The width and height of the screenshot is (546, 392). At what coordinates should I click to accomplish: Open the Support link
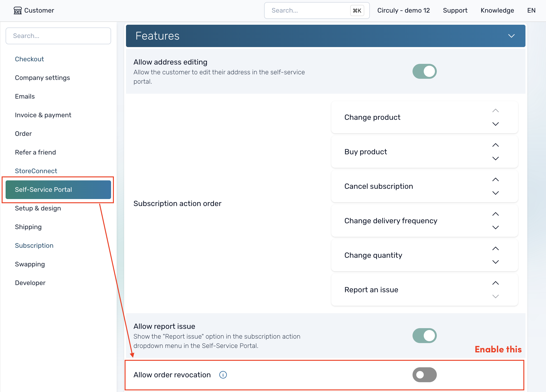(x=455, y=10)
